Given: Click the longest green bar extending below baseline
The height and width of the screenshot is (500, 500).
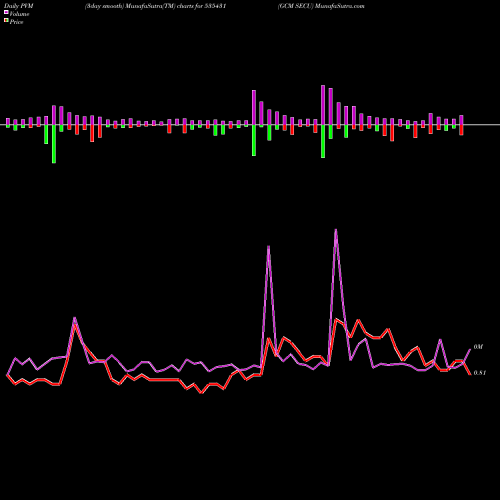Looking at the screenshot, I should 54,144.
